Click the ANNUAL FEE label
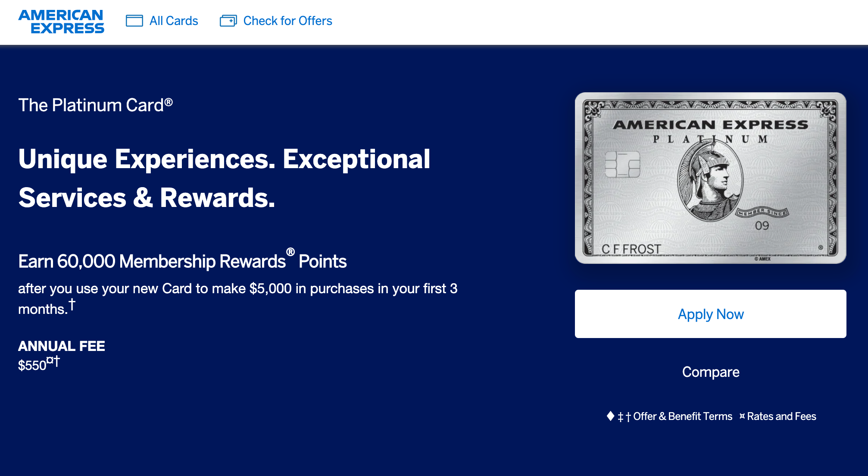The height and width of the screenshot is (476, 868). (62, 346)
